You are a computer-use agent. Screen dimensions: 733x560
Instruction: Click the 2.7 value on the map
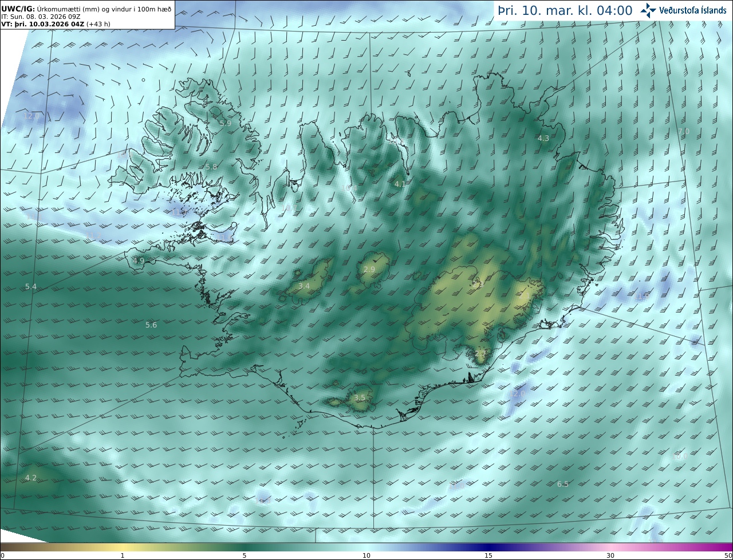480,354
